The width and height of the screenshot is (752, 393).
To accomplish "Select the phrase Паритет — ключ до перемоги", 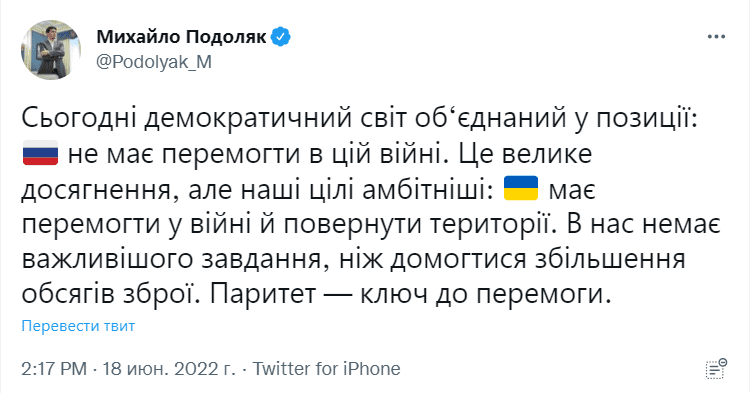I will pos(411,294).
